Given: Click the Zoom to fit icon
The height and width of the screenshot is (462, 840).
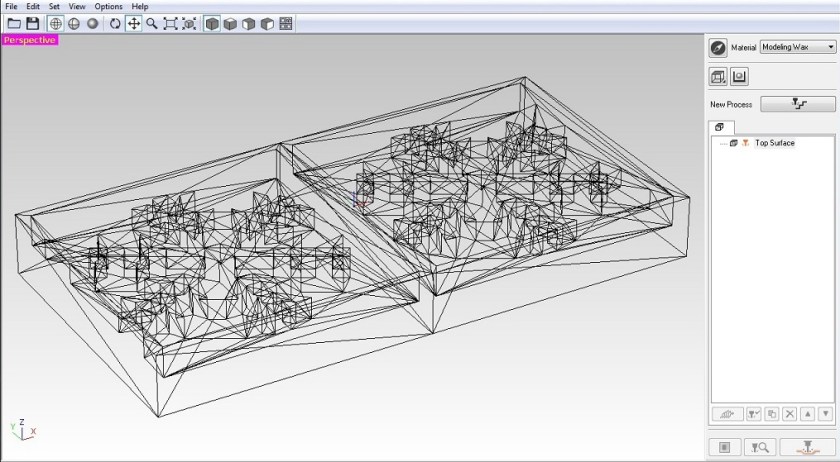Looking at the screenshot, I should pyautogui.click(x=170, y=23).
